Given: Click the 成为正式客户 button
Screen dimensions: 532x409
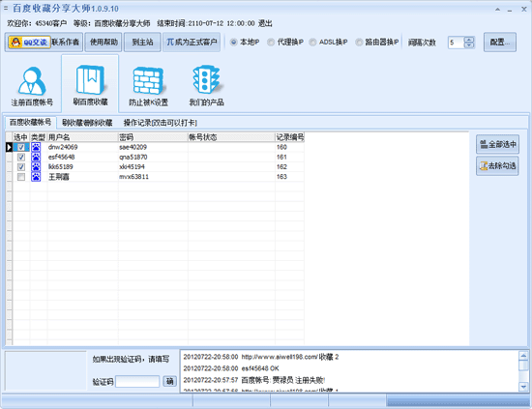Looking at the screenshot, I should [x=192, y=42].
